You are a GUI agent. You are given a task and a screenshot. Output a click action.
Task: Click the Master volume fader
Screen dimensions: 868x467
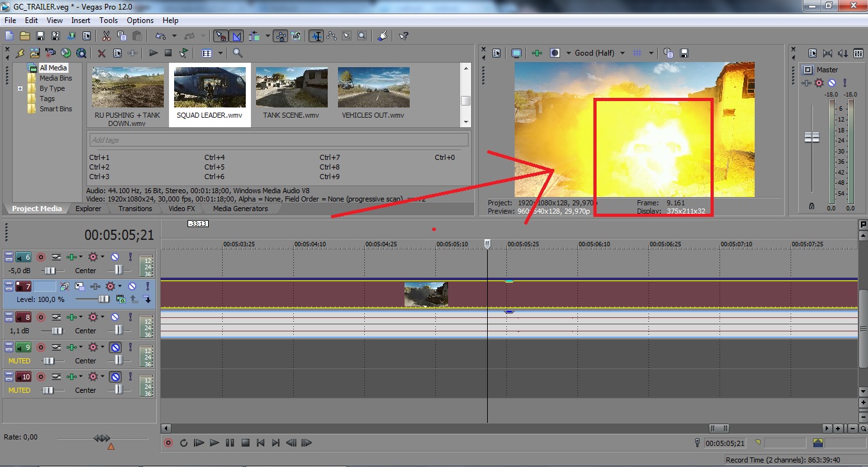click(x=812, y=137)
